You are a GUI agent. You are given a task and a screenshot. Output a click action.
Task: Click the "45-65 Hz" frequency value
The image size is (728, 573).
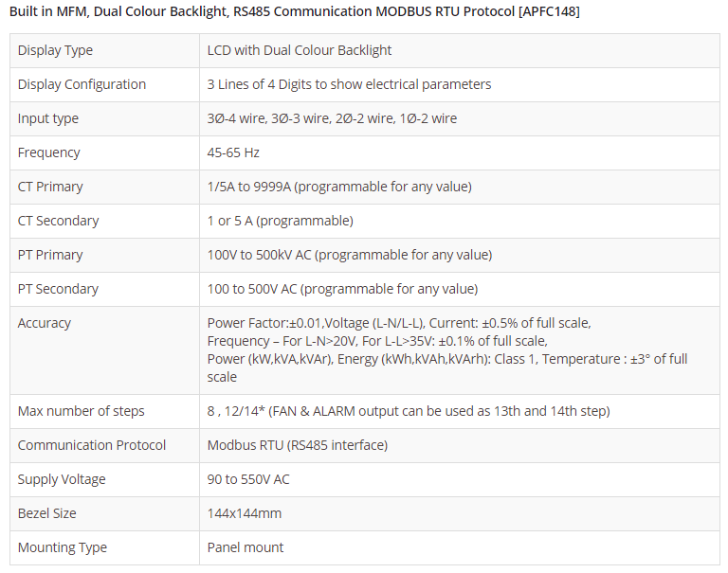233,152
